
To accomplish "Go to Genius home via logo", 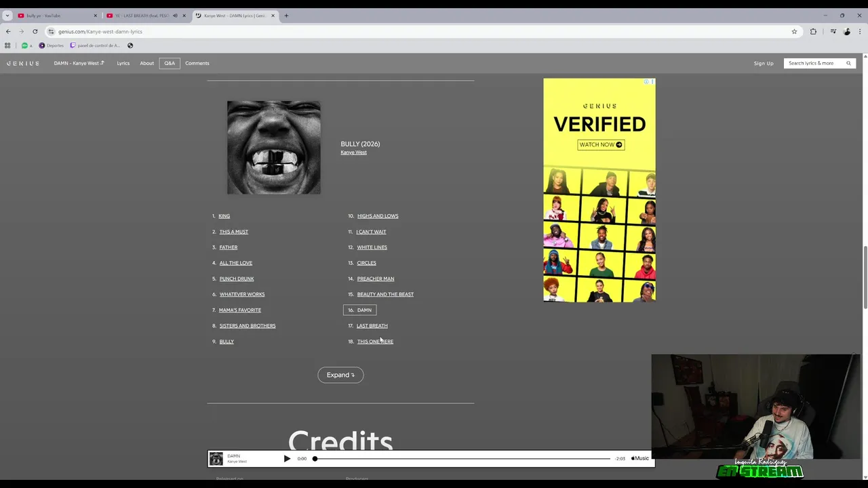I will 23,63.
